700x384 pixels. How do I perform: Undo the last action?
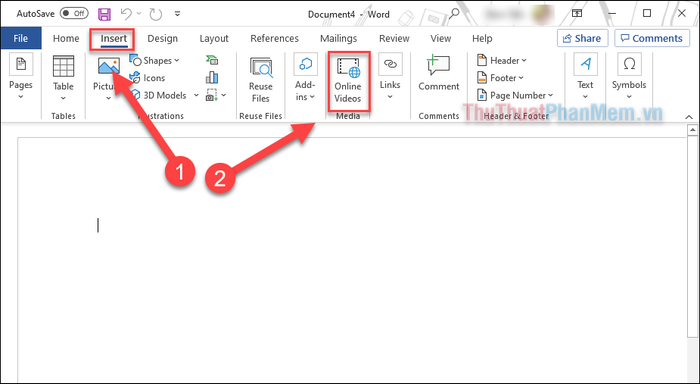pyautogui.click(x=126, y=14)
